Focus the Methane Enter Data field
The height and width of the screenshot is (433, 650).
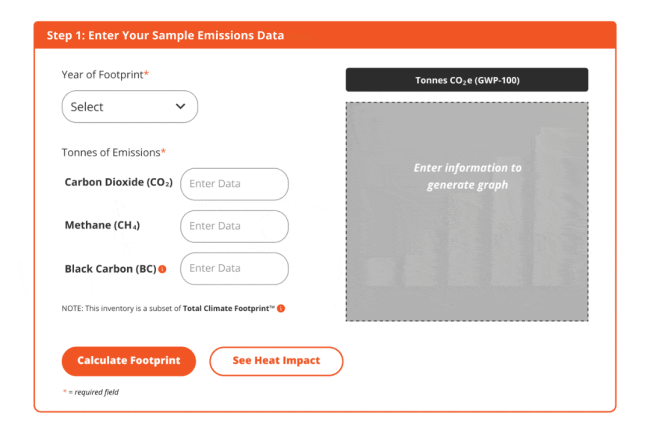234,226
